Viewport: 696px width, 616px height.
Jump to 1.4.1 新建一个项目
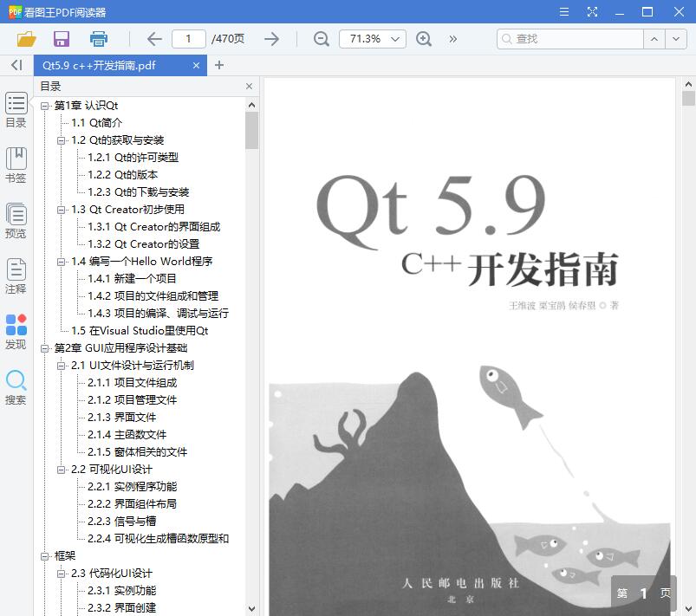(x=132, y=279)
